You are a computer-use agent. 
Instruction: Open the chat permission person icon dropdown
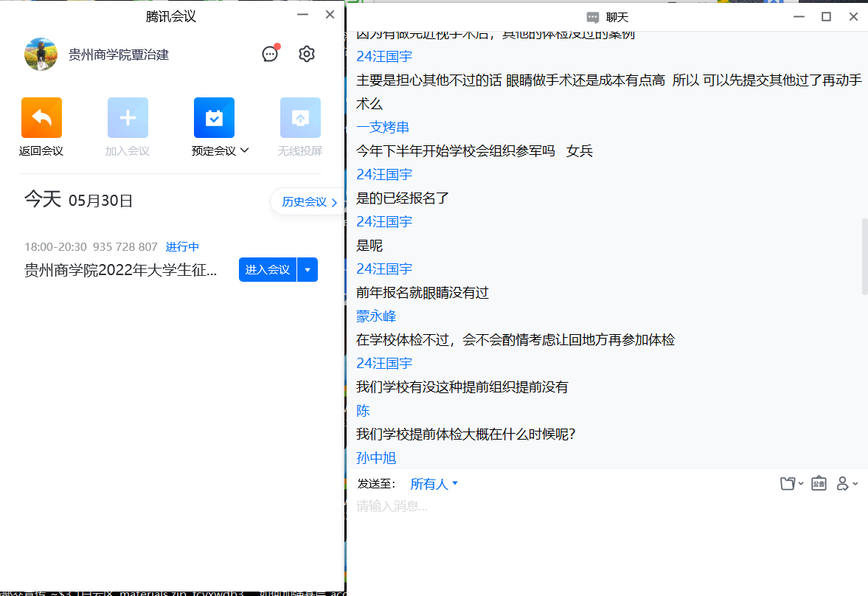click(x=847, y=484)
